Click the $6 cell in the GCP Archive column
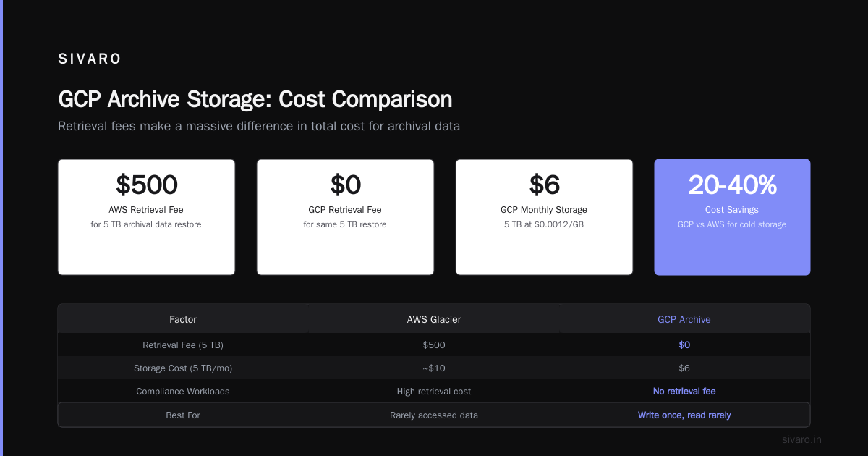 (x=684, y=368)
